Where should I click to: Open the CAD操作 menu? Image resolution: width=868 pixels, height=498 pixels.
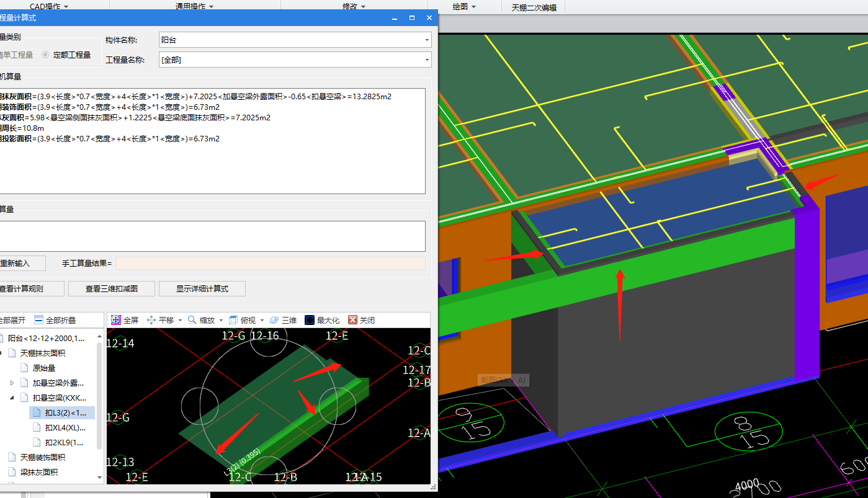point(49,6)
